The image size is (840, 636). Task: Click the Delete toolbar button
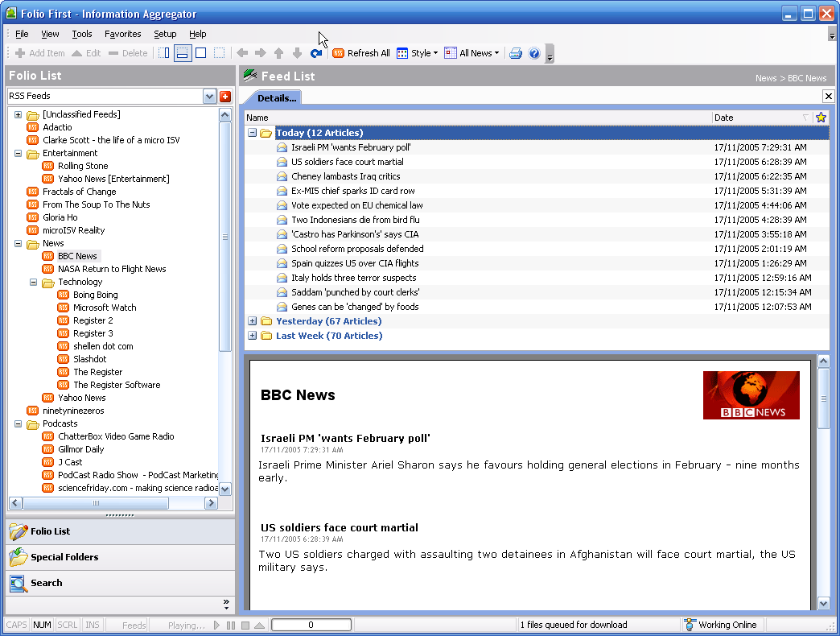127,53
